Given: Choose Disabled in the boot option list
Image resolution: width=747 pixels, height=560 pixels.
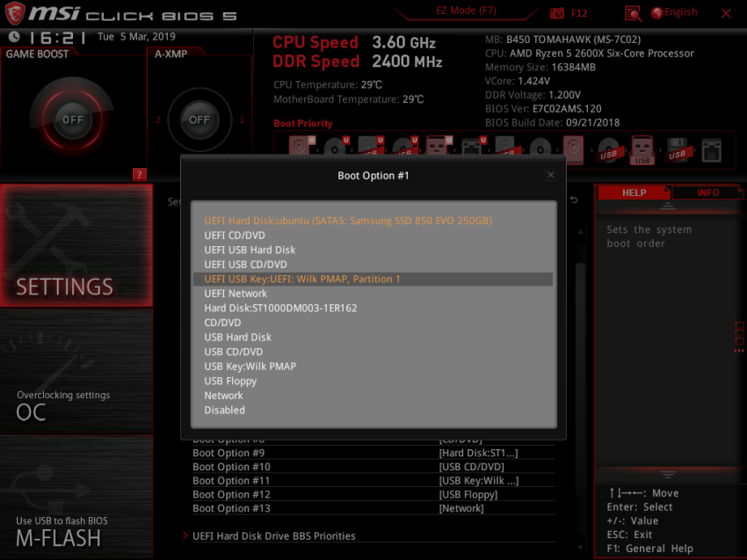Looking at the screenshot, I should (224, 411).
